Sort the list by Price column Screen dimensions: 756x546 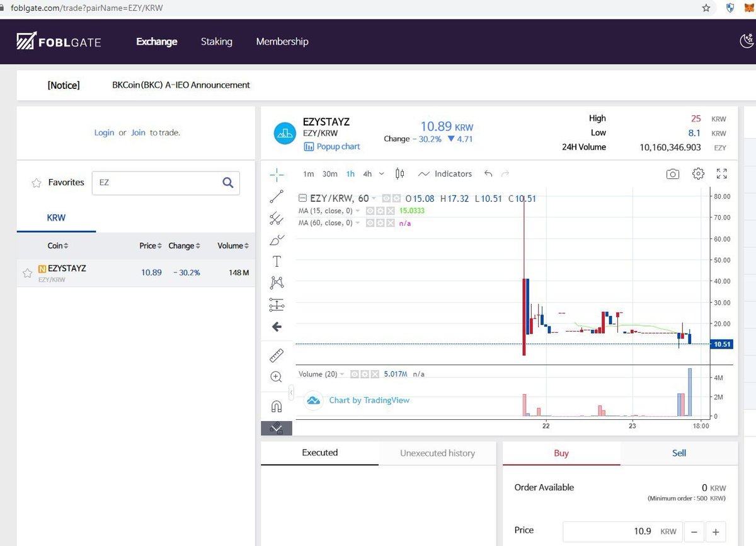click(151, 246)
